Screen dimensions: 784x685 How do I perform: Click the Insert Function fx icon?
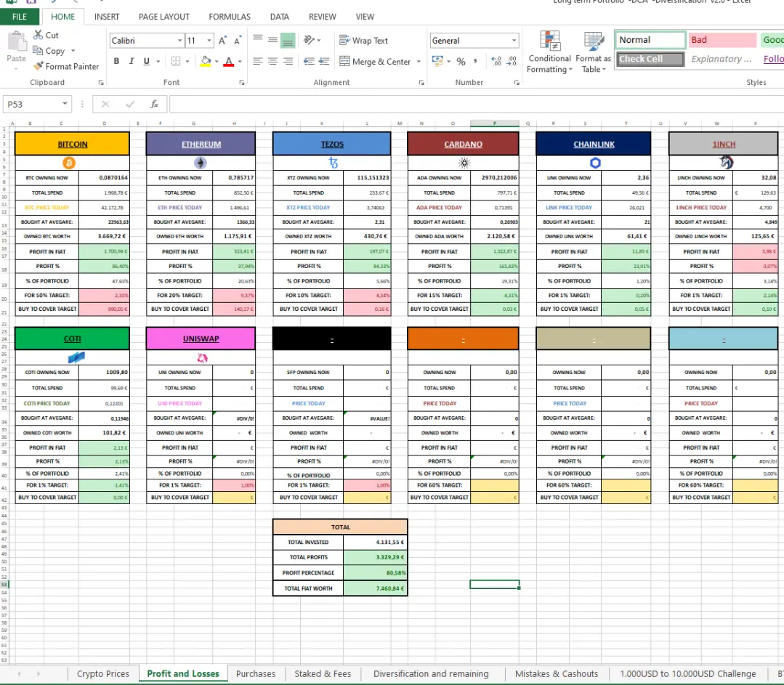point(155,104)
